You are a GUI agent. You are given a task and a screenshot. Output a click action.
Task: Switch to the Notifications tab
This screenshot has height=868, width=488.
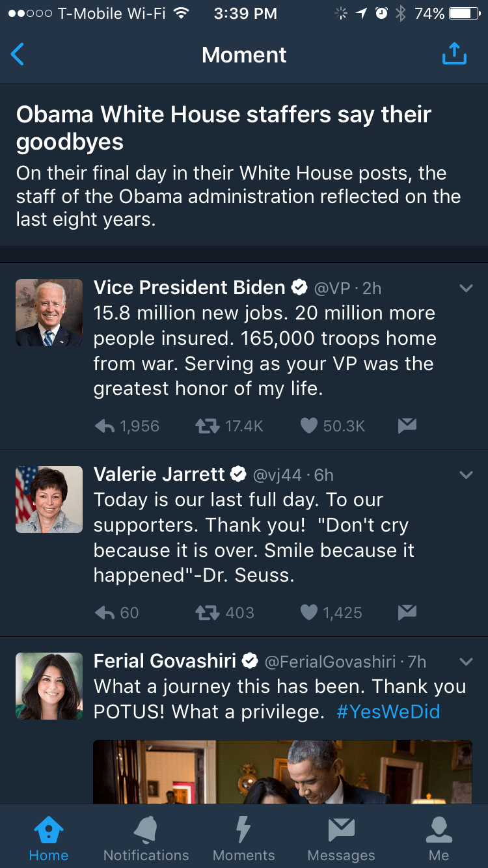tap(146, 838)
